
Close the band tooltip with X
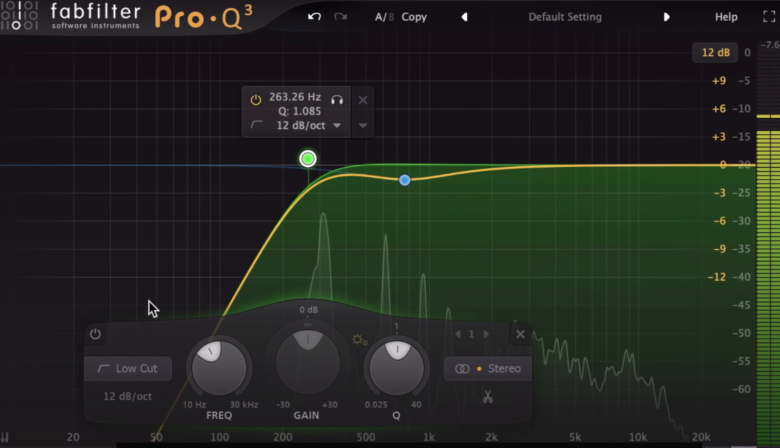tap(363, 100)
